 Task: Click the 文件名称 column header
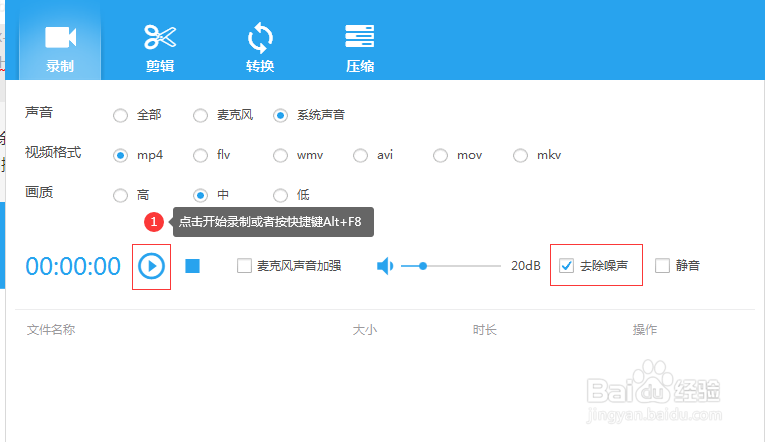pyautogui.click(x=51, y=330)
